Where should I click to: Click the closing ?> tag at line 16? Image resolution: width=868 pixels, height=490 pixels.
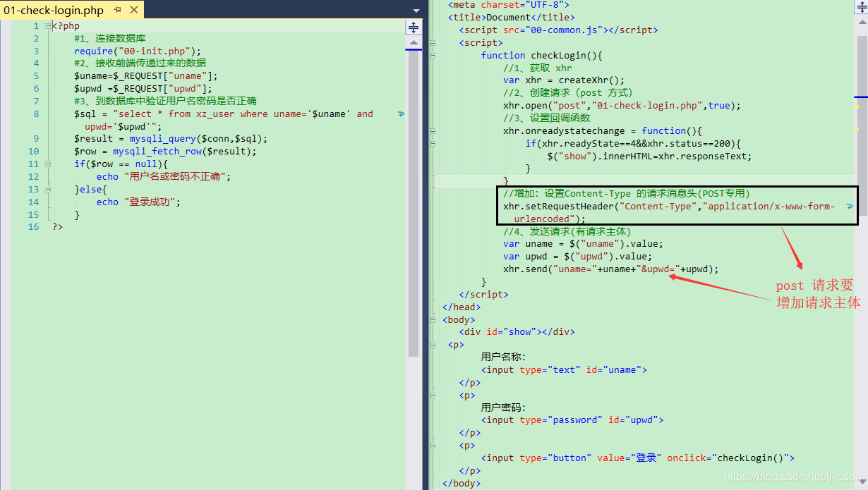point(57,227)
